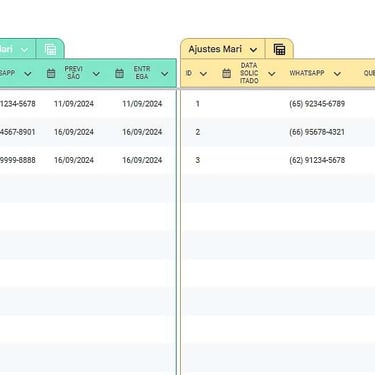Image resolution: width=375 pixels, height=375 pixels.
Task: Expand the Ajustes Mari tab dropdown arrow
Action: coord(253,50)
